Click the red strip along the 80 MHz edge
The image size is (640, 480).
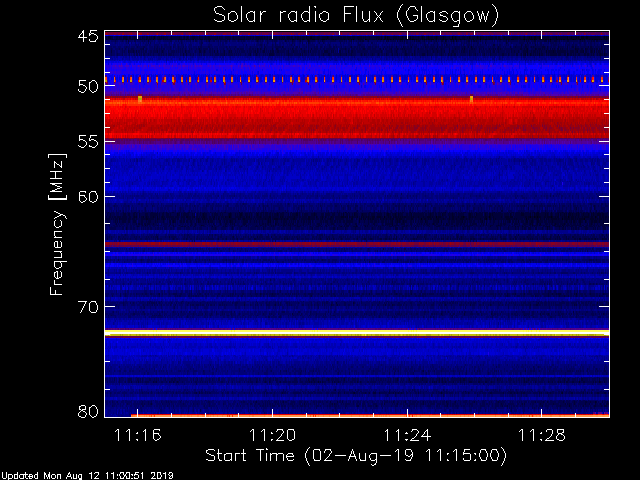tap(370, 416)
